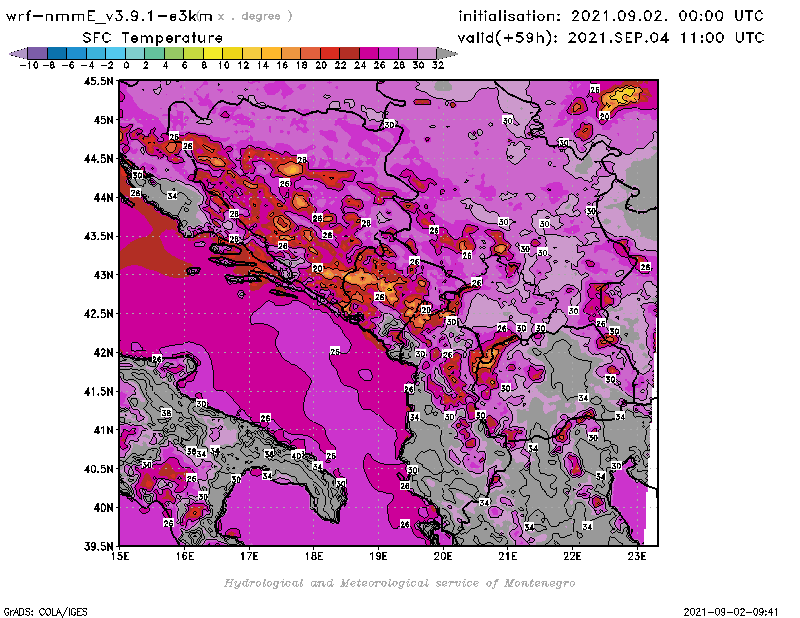This screenshot has width=800, height=618.
Task: Click the '40' contour label on the map
Action: coord(296,455)
